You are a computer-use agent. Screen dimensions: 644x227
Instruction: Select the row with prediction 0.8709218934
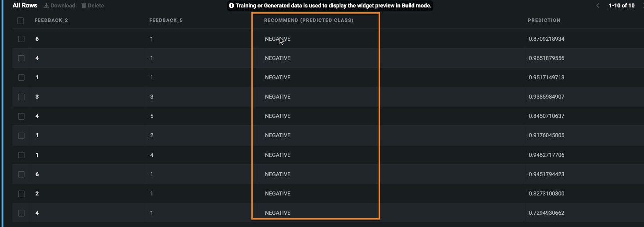point(21,39)
